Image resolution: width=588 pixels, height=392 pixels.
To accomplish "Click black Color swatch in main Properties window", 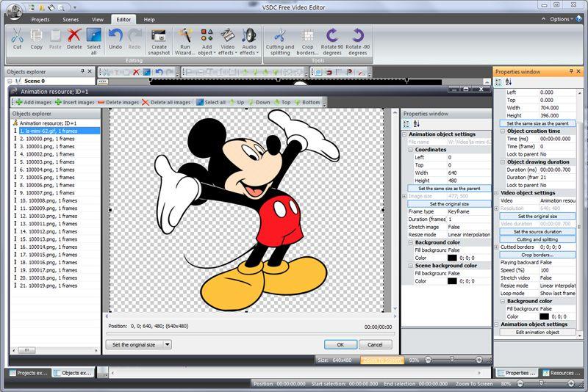I will (544, 316).
